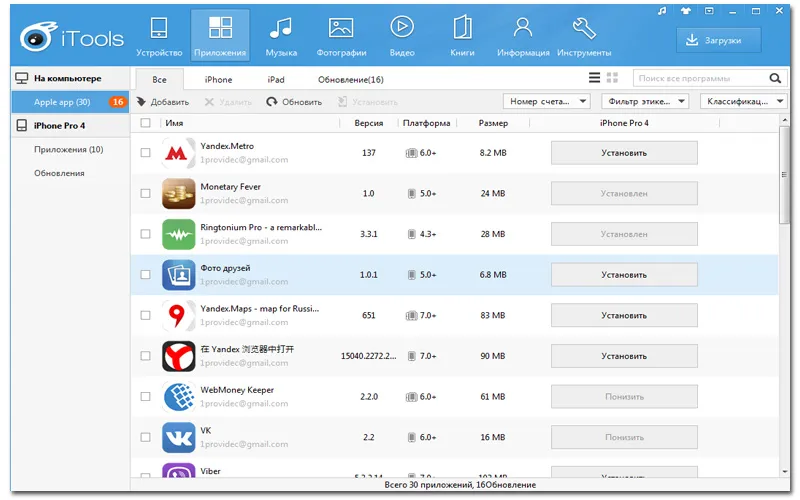Select iPhone Pro 4 in sidebar

pyautogui.click(x=70, y=126)
